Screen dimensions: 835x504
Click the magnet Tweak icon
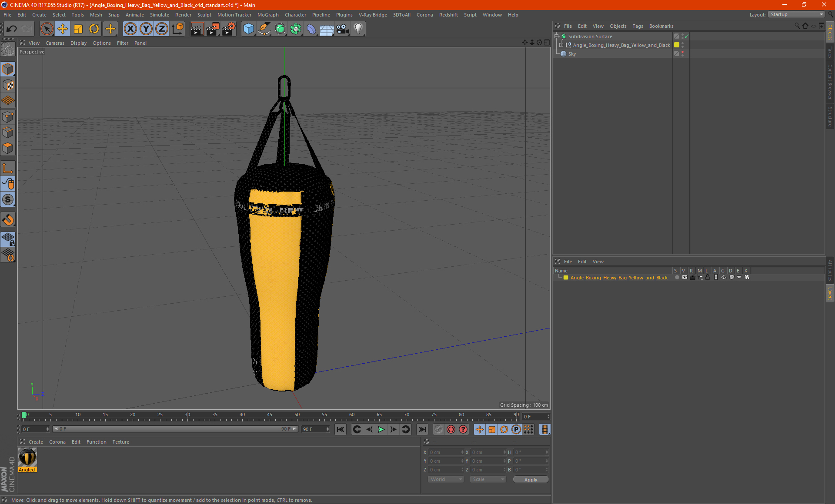coord(8,220)
